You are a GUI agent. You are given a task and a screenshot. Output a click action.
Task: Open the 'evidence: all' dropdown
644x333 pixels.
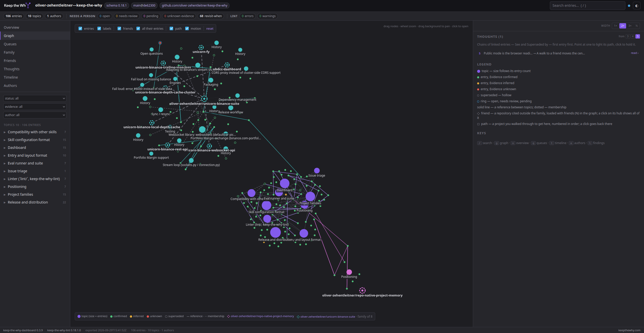click(x=35, y=107)
